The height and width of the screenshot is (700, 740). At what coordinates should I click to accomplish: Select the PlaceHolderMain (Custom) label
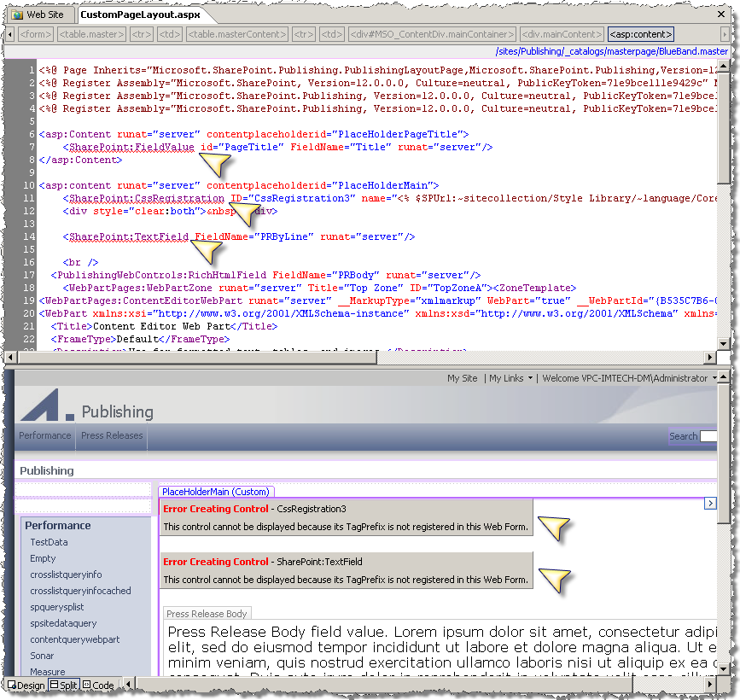tap(216, 492)
